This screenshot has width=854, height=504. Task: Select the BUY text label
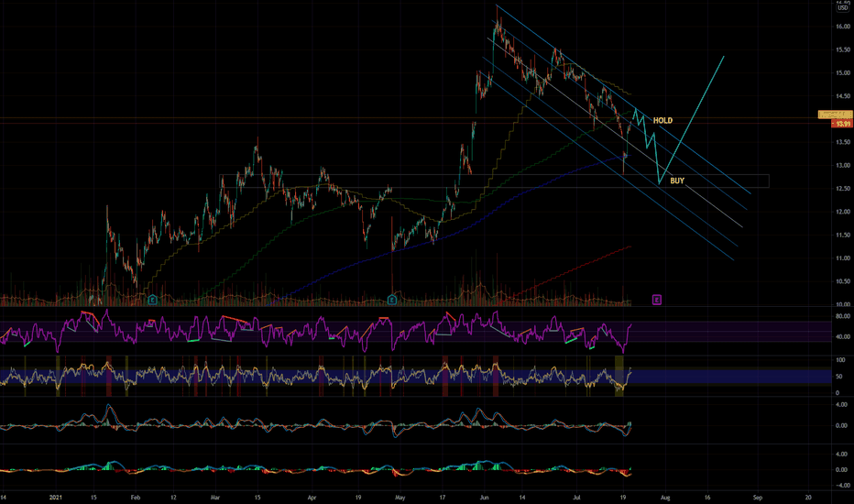click(677, 181)
